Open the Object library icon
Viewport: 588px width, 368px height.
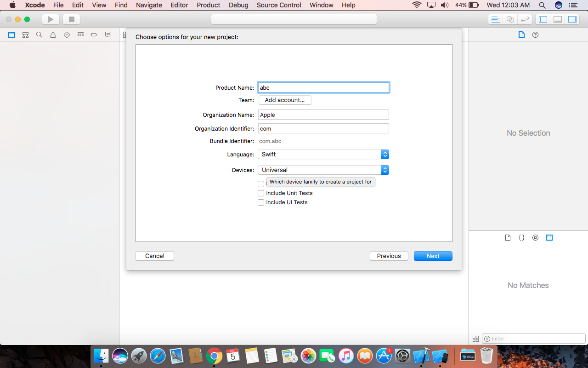(x=535, y=238)
